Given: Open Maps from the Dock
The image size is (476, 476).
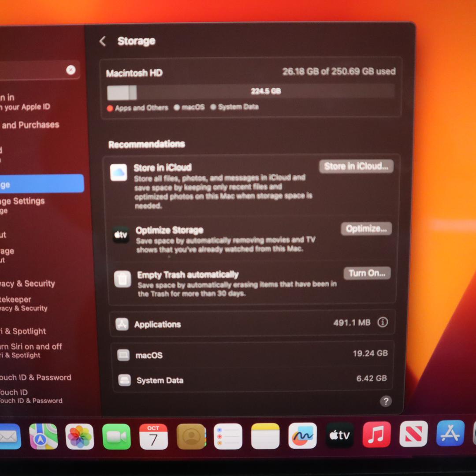Looking at the screenshot, I should click(x=43, y=436).
